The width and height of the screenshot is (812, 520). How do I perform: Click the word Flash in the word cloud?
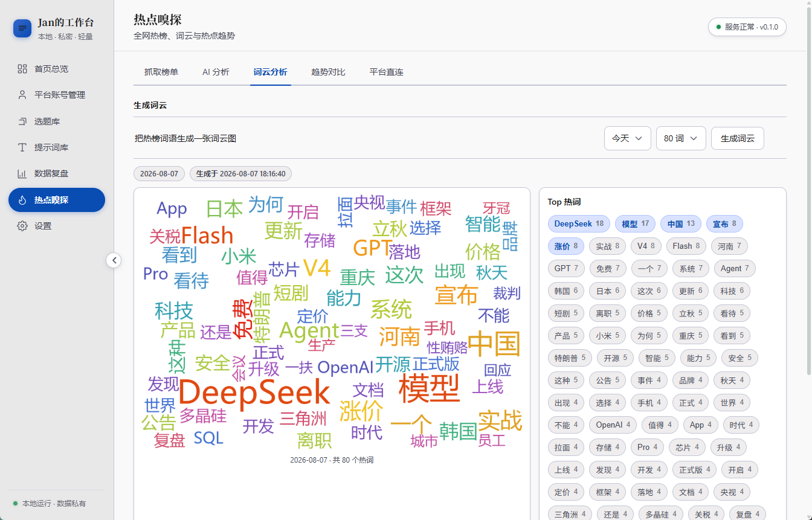click(207, 236)
